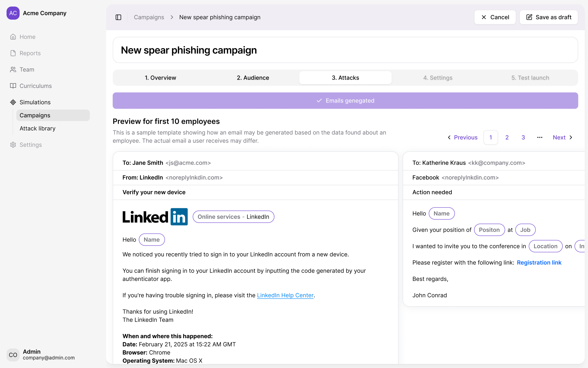Image resolution: width=588 pixels, height=368 pixels.
Task: Click the Curriculums book icon
Action: pos(13,86)
